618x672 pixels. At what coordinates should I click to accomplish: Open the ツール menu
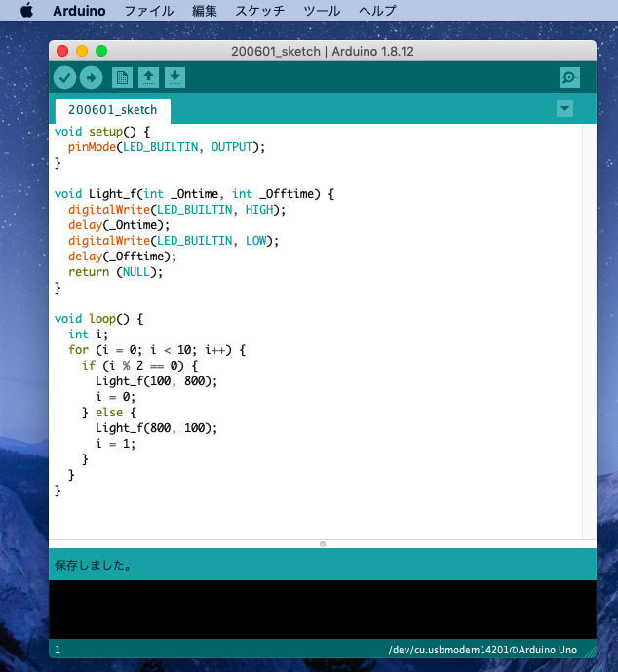[x=322, y=11]
